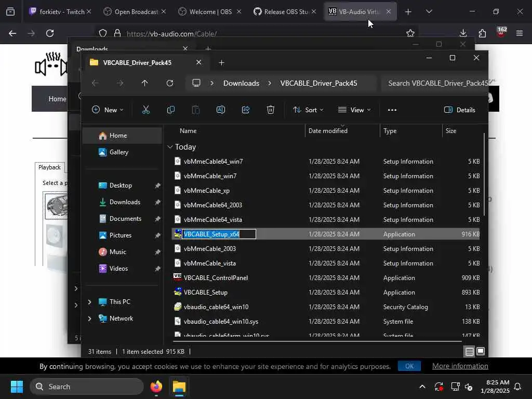This screenshot has height=399, width=532.
Task: Collapse the Today group
Action: pos(170,147)
